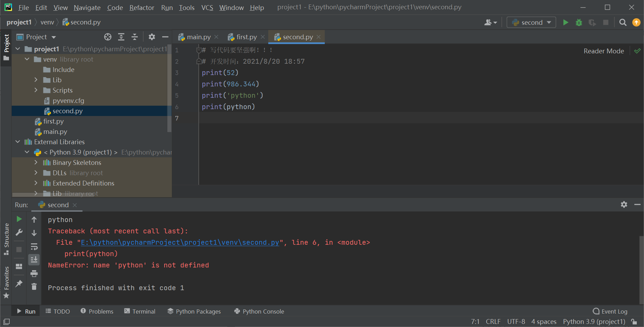Click the up arrow in Run console
Image resolution: width=644 pixels, height=327 pixels.
[34, 220]
